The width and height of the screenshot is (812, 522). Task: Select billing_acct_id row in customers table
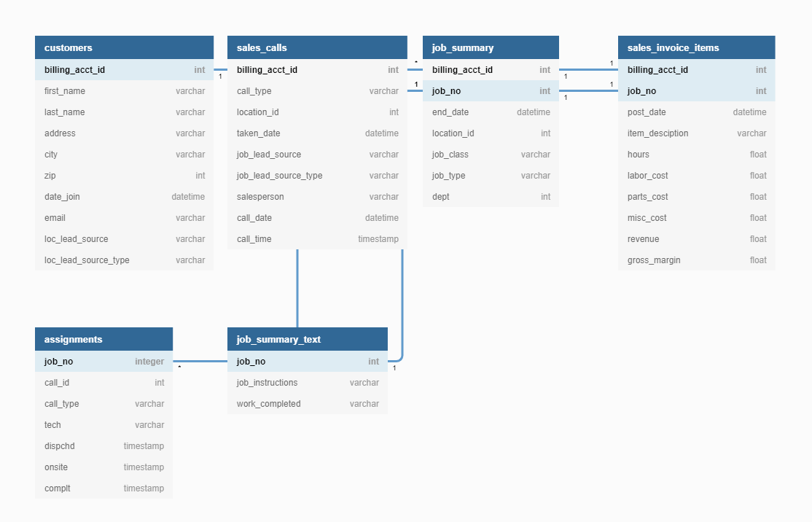click(x=124, y=70)
